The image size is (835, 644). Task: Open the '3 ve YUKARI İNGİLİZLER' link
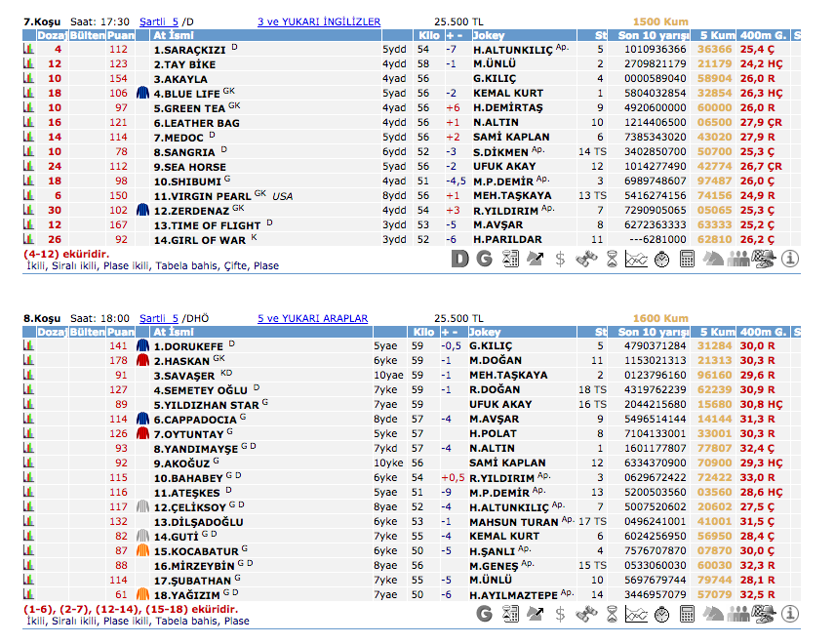319,20
